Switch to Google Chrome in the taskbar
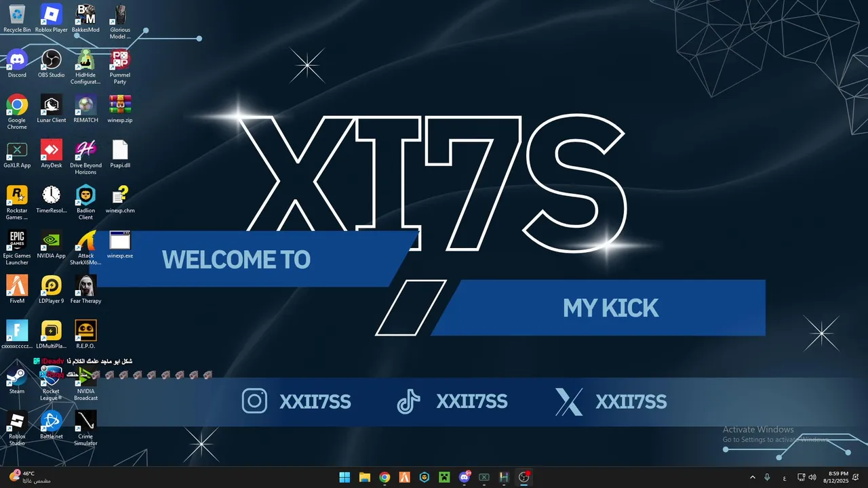868x488 pixels. pos(384,477)
